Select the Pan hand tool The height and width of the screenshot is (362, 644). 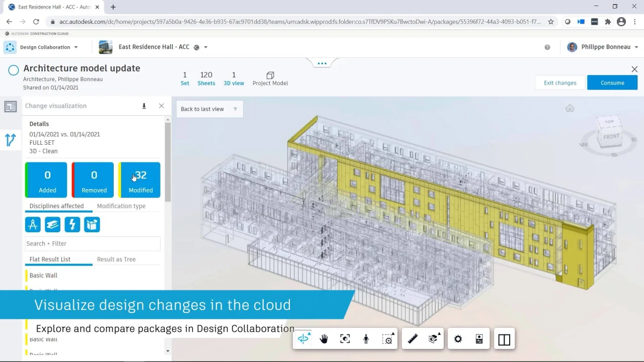point(324,339)
